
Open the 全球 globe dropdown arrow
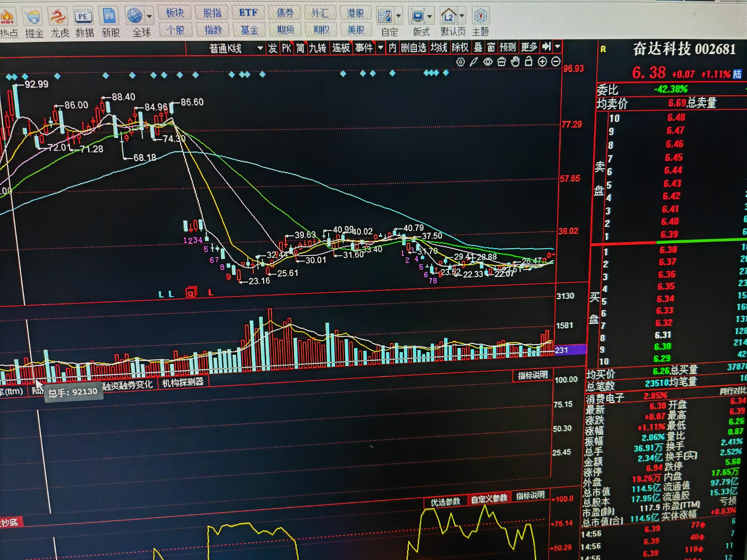pos(149,16)
